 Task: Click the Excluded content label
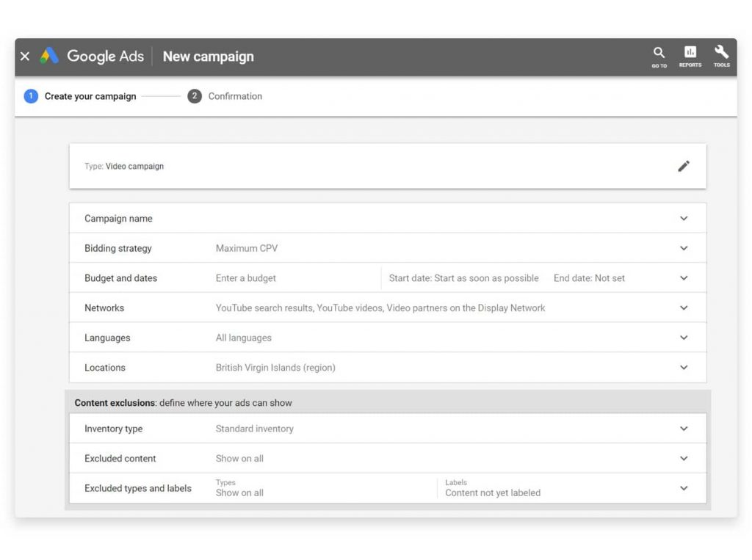click(x=120, y=459)
